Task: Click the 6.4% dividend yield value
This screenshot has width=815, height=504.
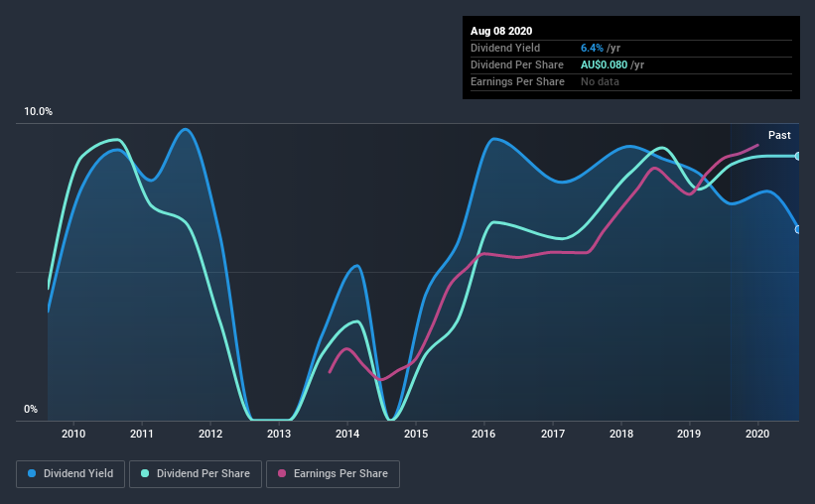Action: (x=592, y=48)
